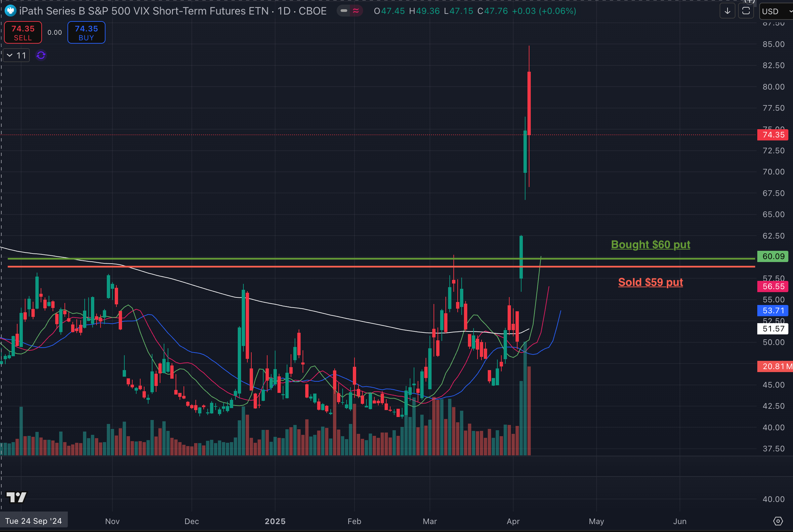
Task: Enter fullscreen mode using the expand icon
Action: 746,11
